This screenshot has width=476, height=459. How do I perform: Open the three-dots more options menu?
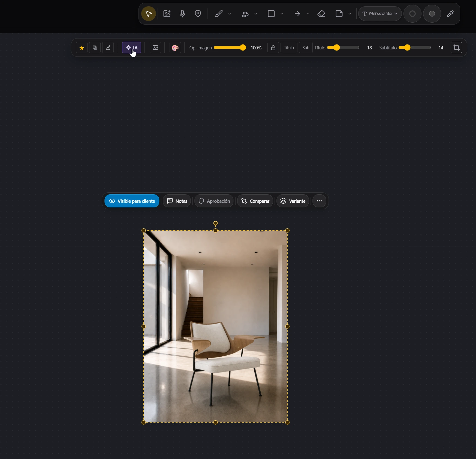tap(319, 201)
